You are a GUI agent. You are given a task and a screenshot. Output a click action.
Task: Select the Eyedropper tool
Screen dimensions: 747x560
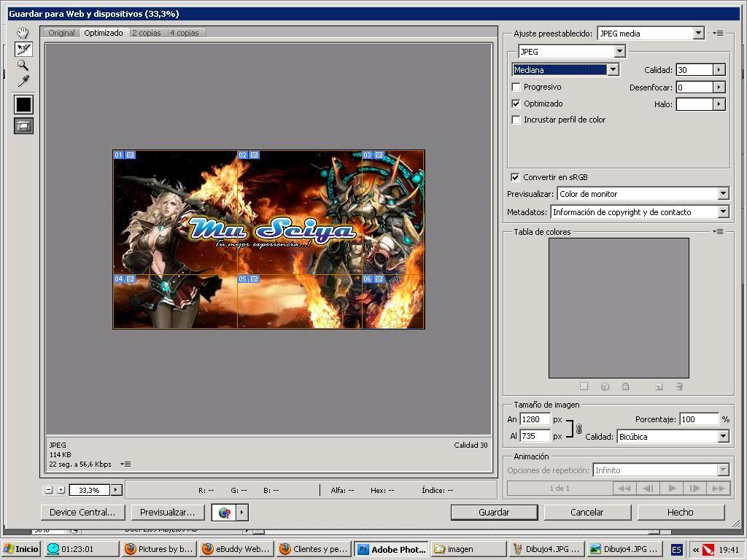click(23, 81)
